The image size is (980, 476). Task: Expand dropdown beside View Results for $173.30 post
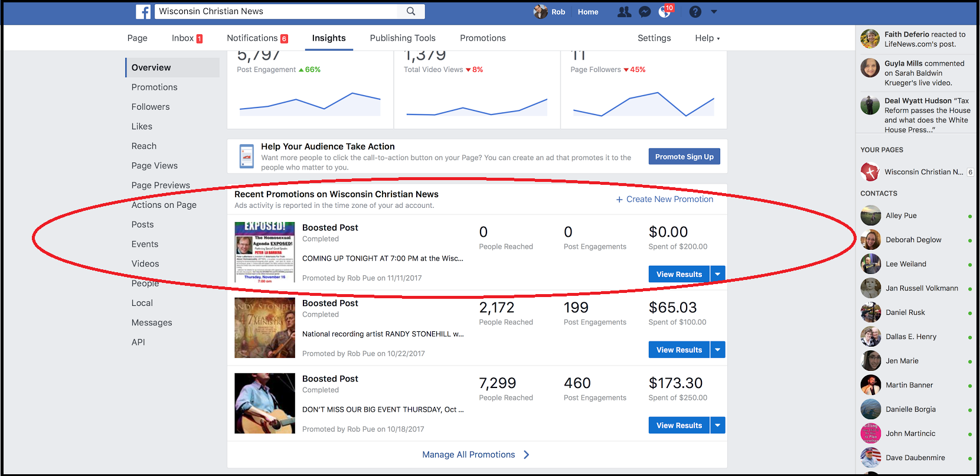click(718, 425)
